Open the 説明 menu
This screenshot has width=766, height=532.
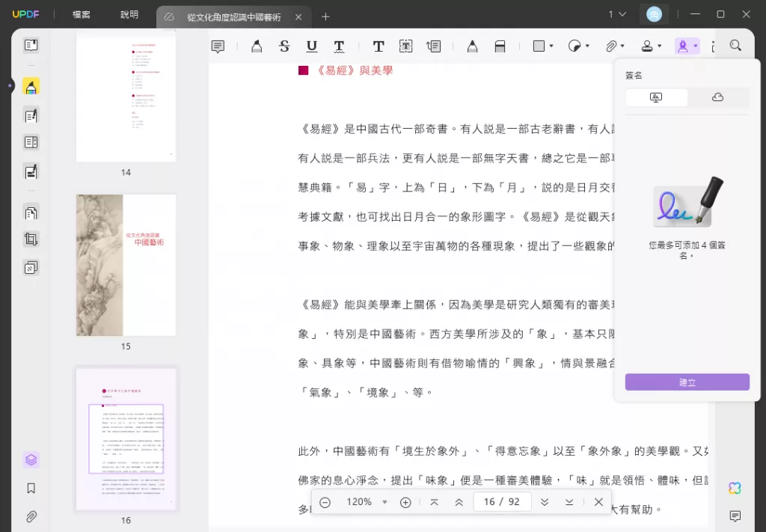[129, 15]
